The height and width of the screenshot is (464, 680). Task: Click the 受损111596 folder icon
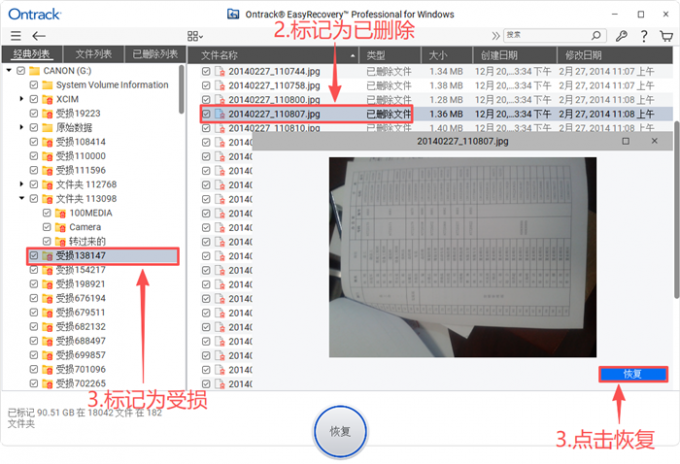48,170
